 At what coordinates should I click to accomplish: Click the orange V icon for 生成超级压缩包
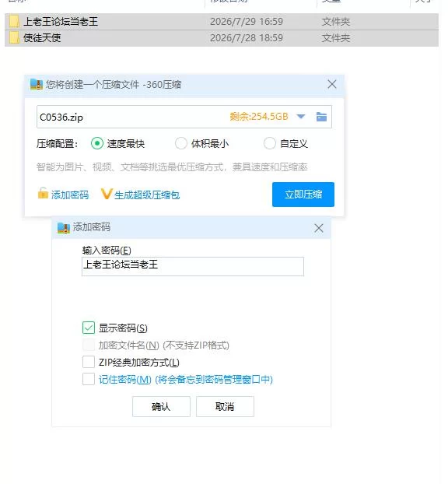[106, 194]
